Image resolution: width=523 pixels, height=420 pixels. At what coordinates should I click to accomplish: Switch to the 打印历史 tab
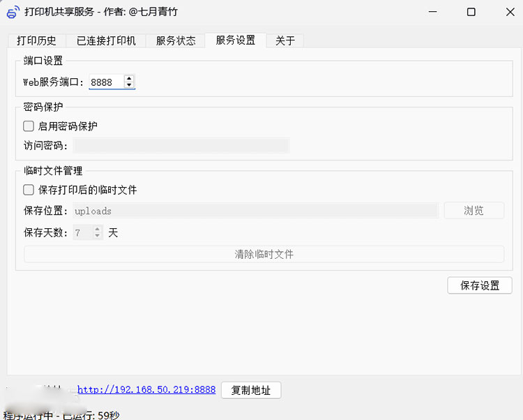36,40
